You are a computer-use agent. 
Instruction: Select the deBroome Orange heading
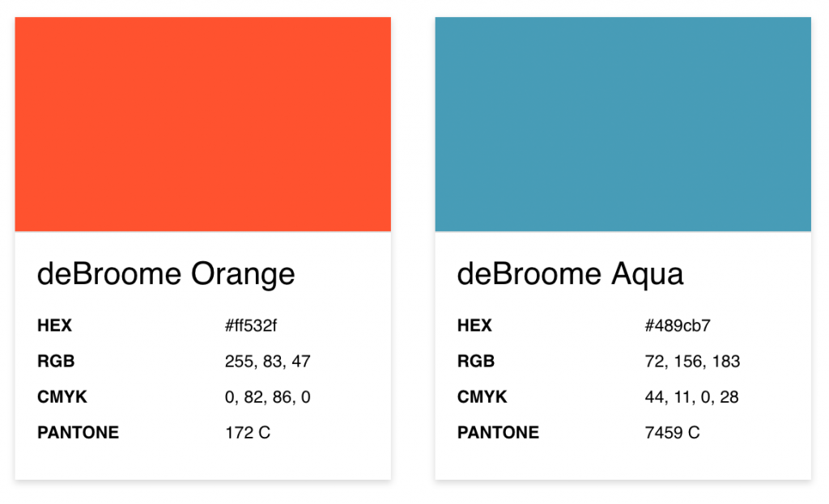[166, 274]
